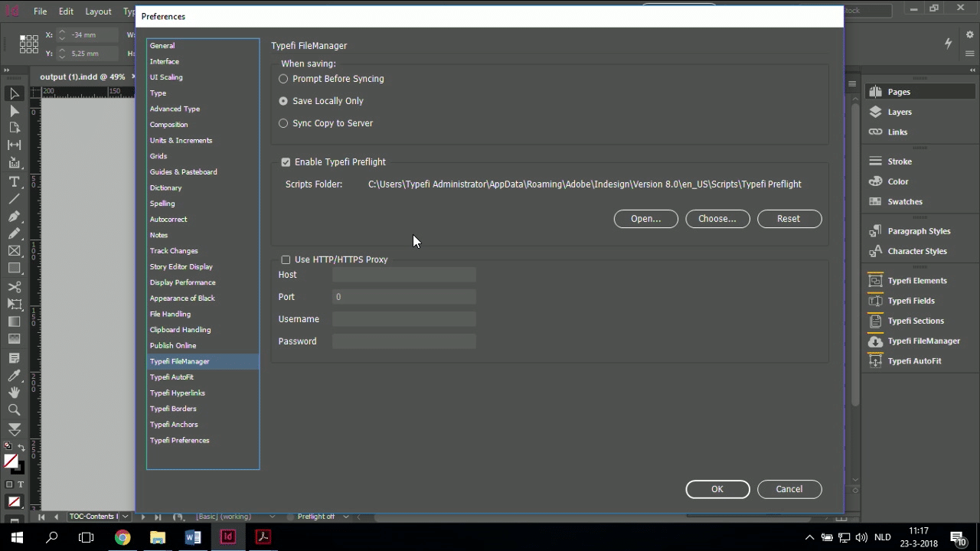Click Choose scripts folder button
Screen dimensions: 980x551
tap(717, 219)
